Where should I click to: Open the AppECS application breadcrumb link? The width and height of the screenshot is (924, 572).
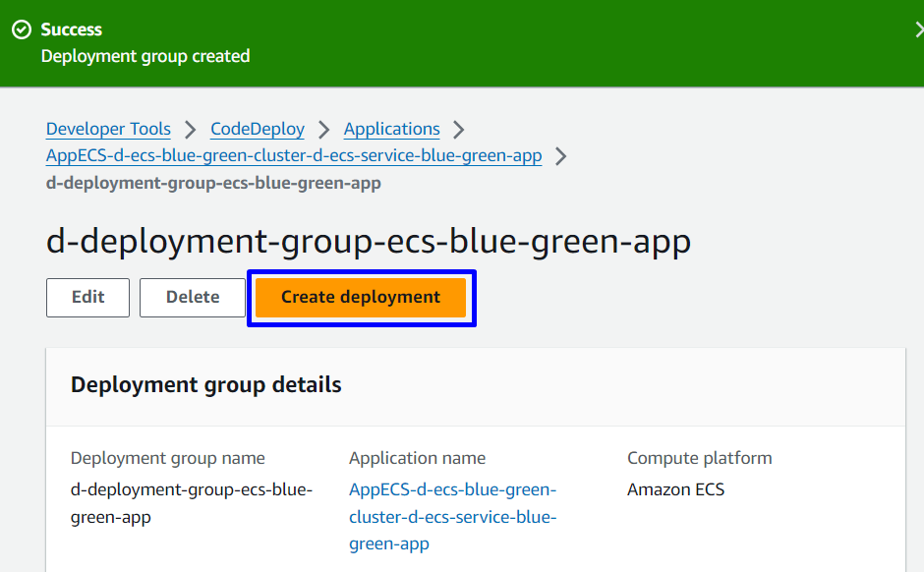point(293,155)
